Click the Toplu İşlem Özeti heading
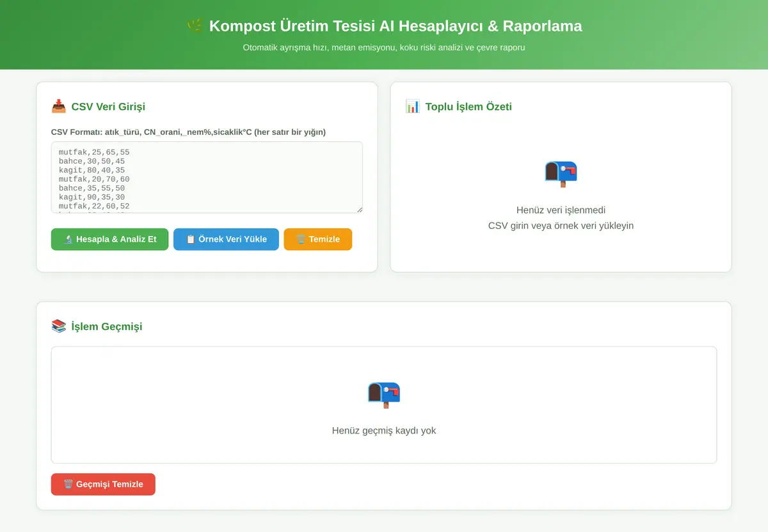This screenshot has width=768, height=532. tap(468, 107)
